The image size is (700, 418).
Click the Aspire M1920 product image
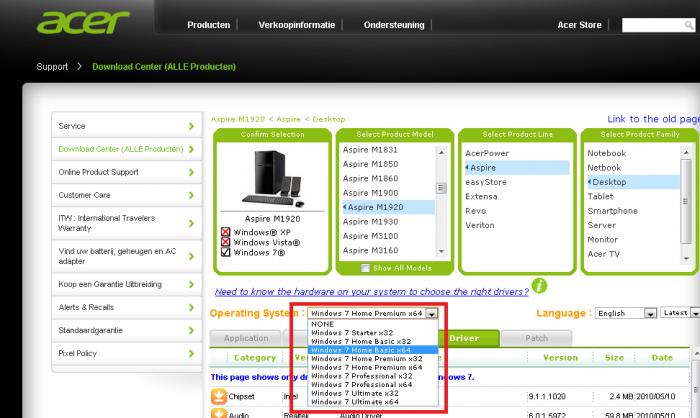click(272, 179)
